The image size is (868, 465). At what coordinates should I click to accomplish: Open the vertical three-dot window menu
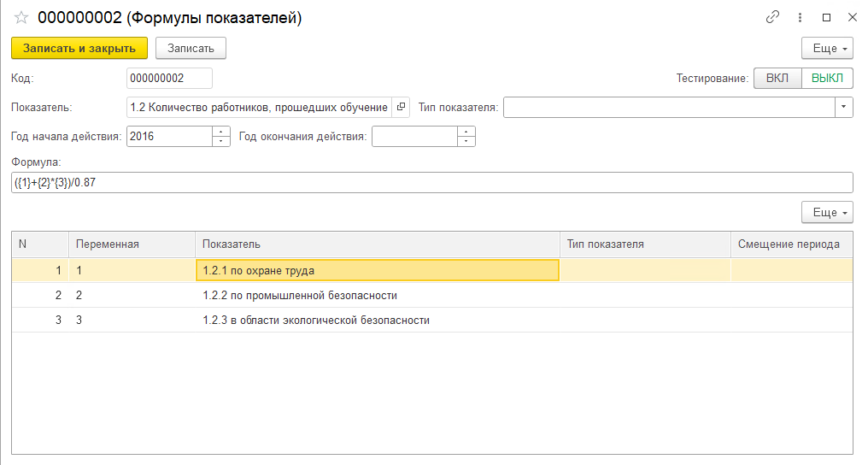801,17
